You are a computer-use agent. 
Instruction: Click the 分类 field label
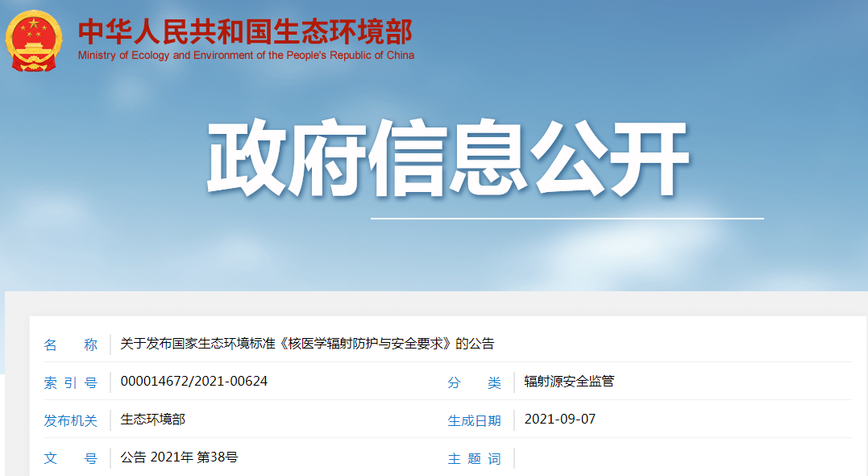(x=475, y=382)
